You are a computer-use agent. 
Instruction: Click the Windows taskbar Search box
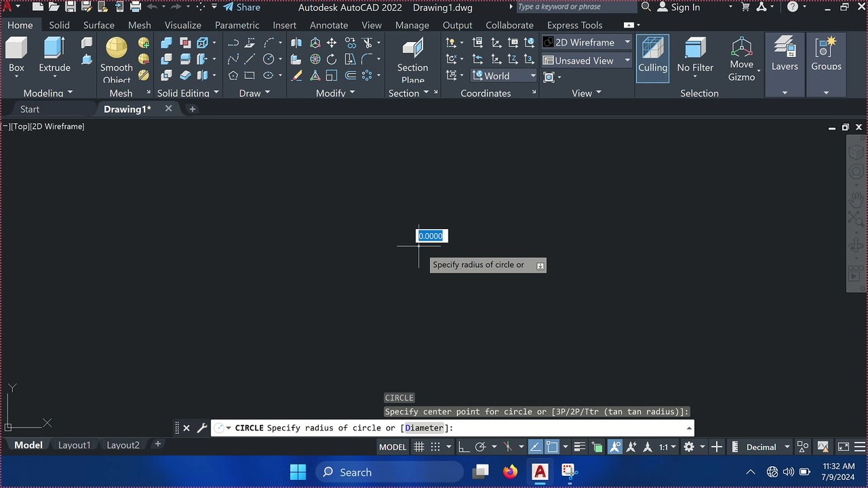click(x=389, y=472)
